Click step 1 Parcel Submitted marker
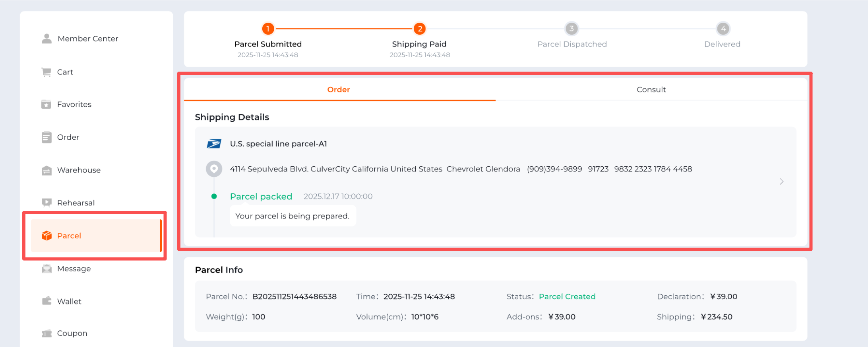This screenshot has width=868, height=347. pyautogui.click(x=268, y=29)
